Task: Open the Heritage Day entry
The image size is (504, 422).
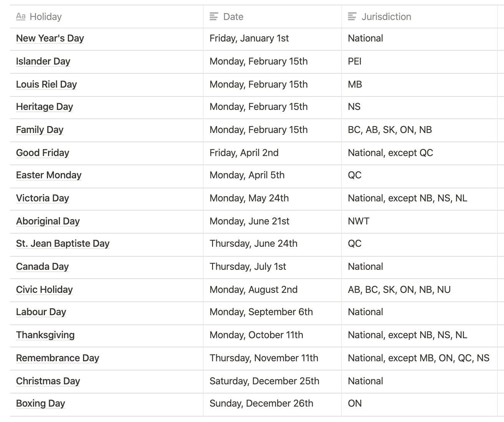Action: coord(45,107)
